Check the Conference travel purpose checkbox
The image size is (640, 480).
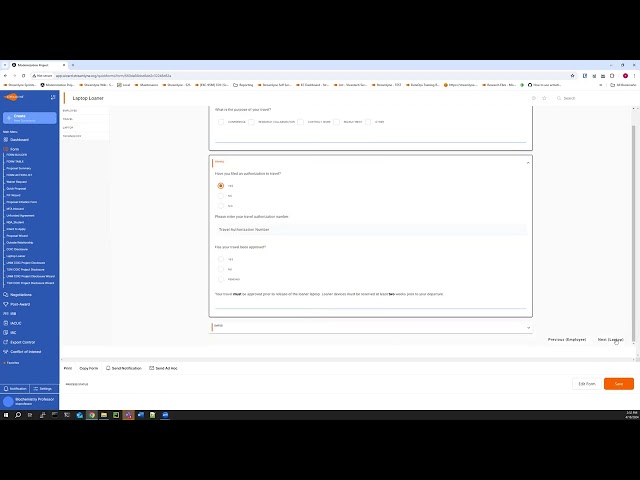pos(221,122)
